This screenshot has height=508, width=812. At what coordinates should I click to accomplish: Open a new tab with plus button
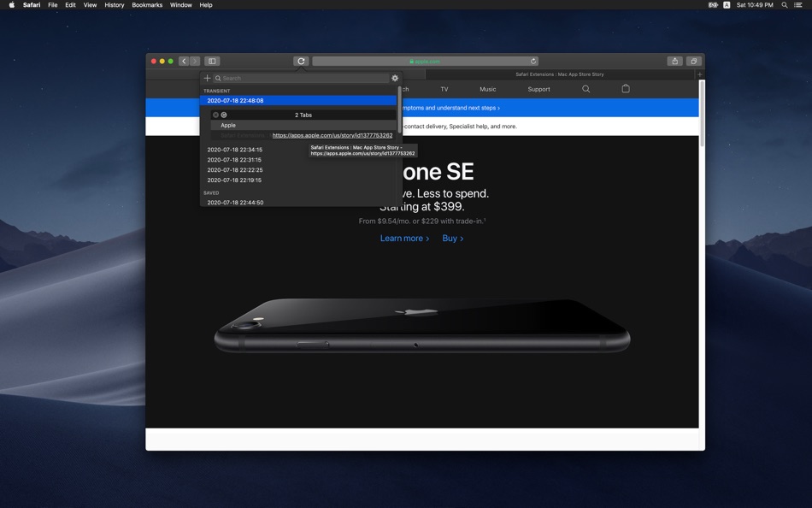[x=700, y=74]
